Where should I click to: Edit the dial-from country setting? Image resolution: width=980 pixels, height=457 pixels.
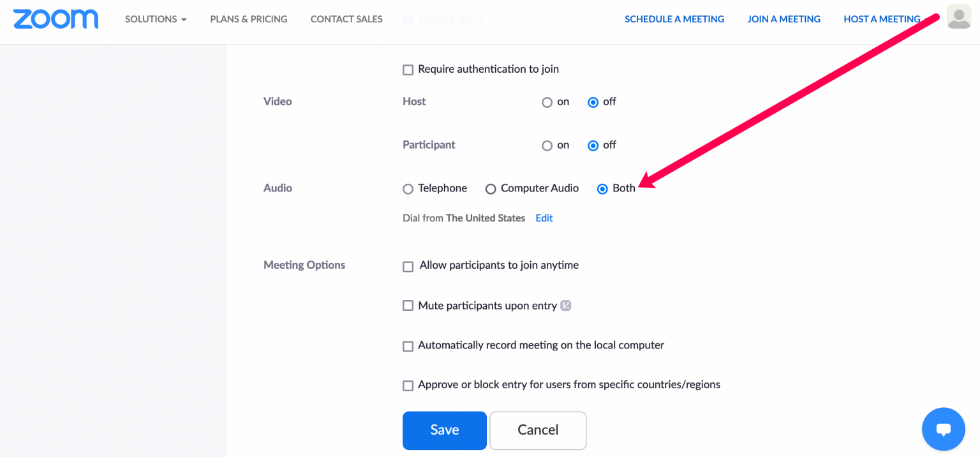[x=544, y=218]
